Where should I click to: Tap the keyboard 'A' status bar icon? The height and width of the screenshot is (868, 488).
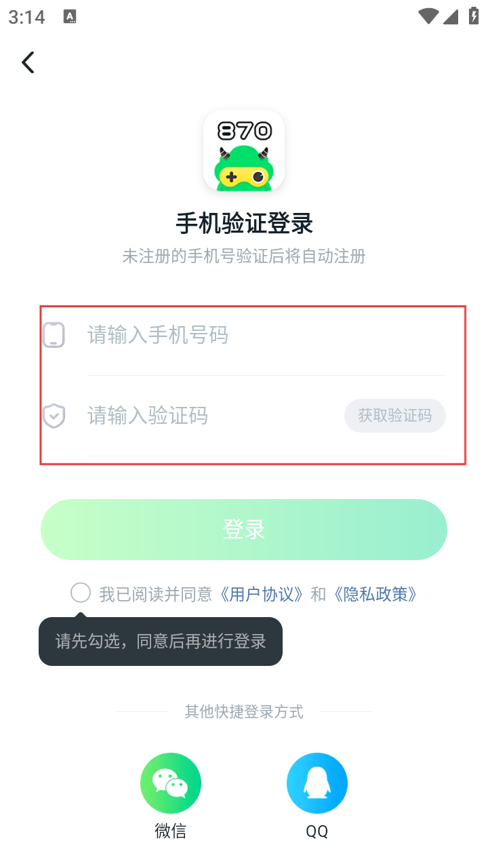(70, 17)
